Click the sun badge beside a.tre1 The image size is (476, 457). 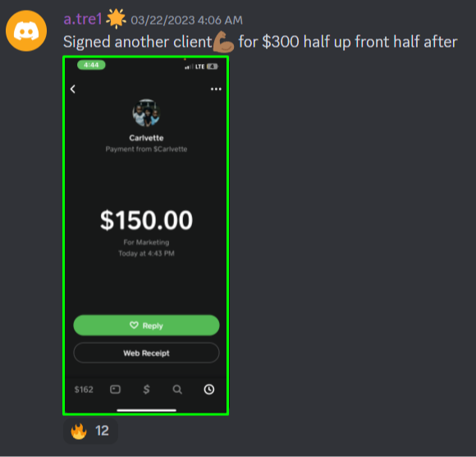tap(116, 19)
